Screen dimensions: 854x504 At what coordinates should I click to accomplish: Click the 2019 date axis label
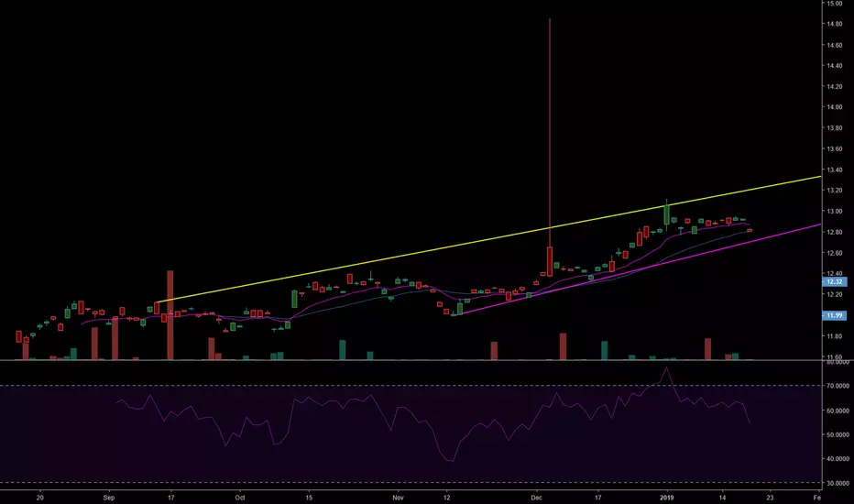[667, 498]
